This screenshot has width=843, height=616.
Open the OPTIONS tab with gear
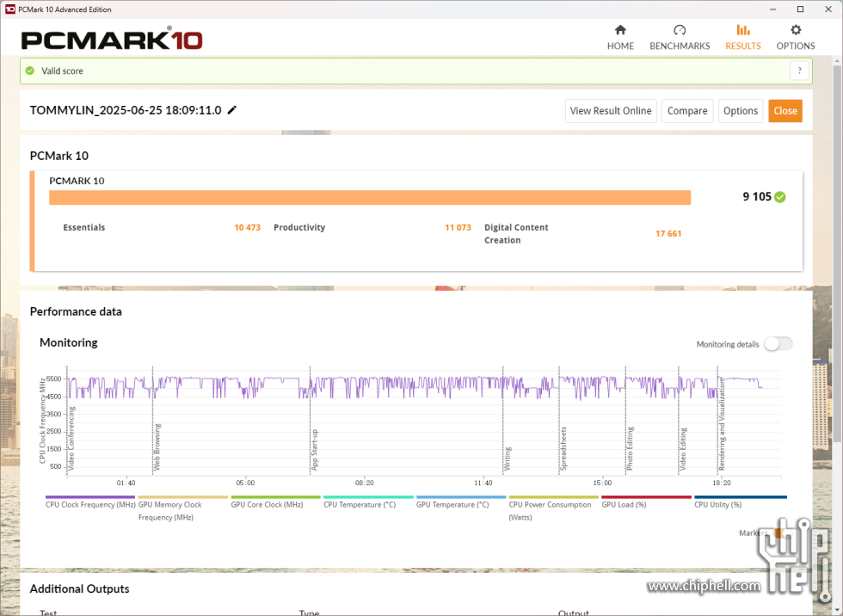coord(796,37)
